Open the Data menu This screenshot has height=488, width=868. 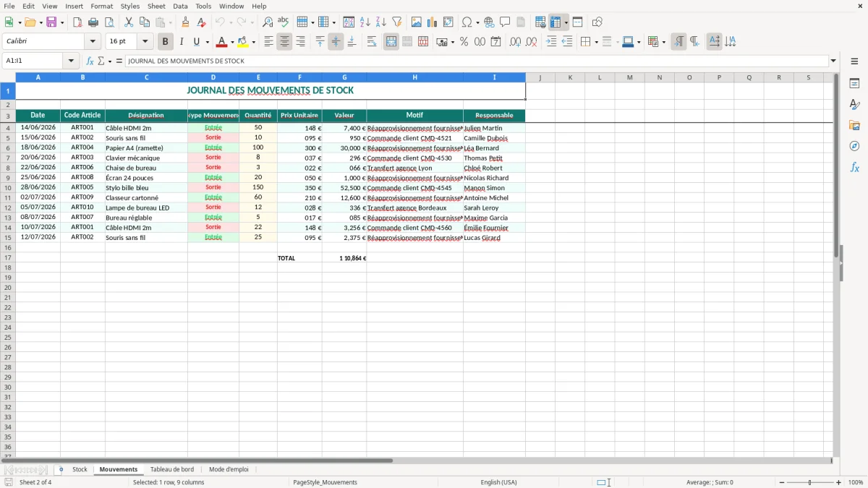click(x=180, y=6)
